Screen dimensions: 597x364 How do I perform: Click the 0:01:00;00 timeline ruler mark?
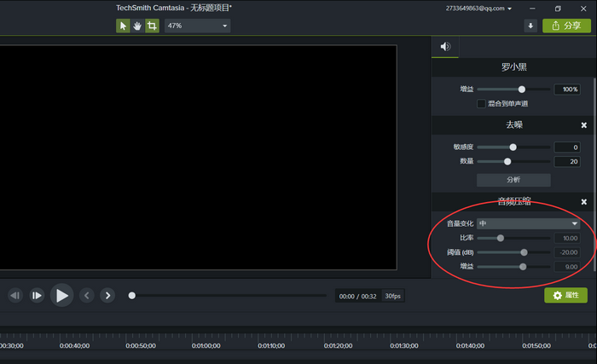(x=206, y=346)
